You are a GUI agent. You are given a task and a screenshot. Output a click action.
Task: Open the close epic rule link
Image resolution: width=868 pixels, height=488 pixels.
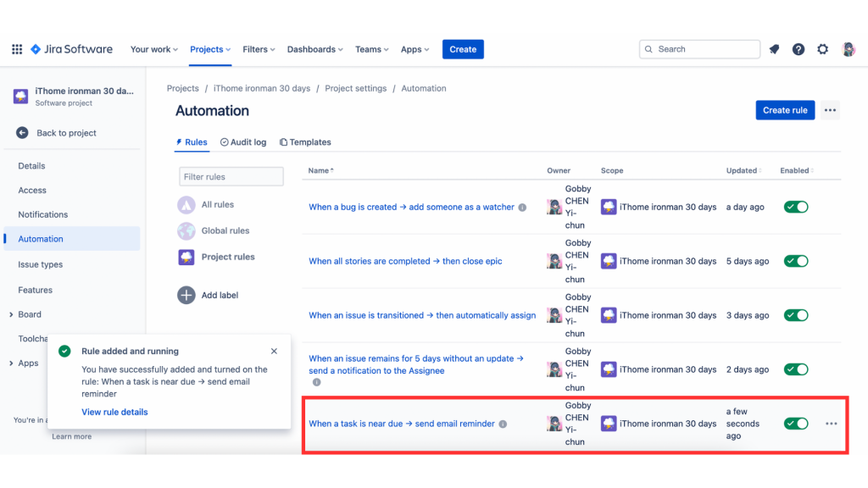(x=405, y=261)
